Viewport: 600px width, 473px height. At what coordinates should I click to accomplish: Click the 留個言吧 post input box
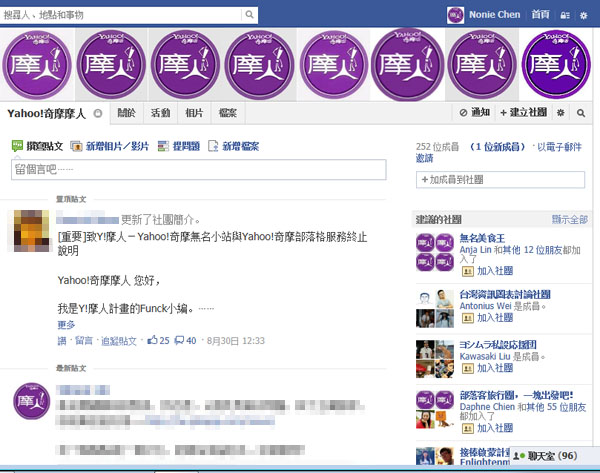pos(199,170)
